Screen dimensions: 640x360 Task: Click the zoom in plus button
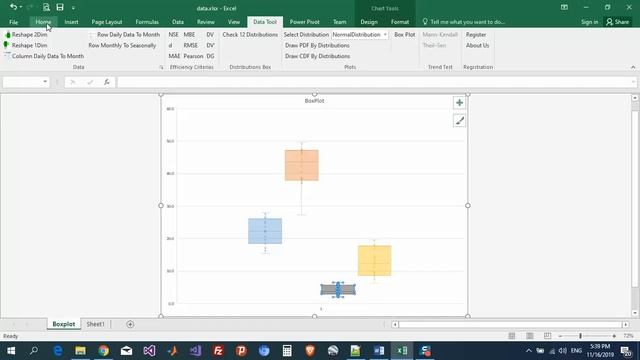(x=614, y=336)
